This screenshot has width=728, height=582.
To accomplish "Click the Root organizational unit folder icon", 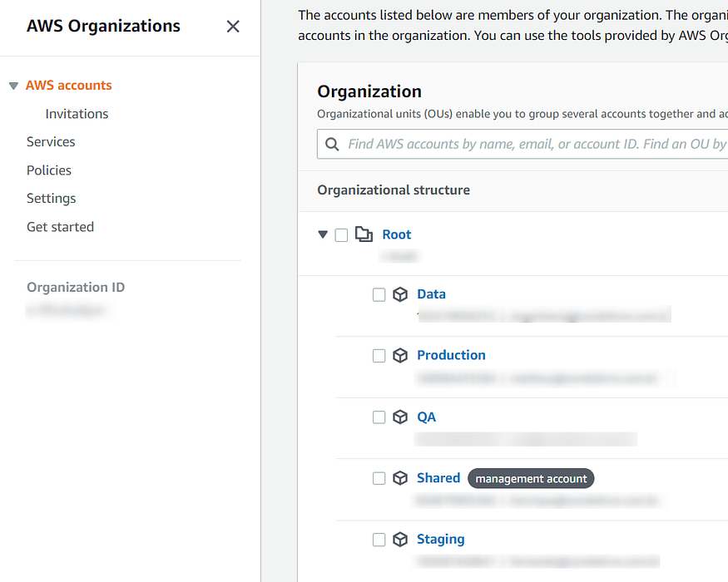I will pos(364,234).
